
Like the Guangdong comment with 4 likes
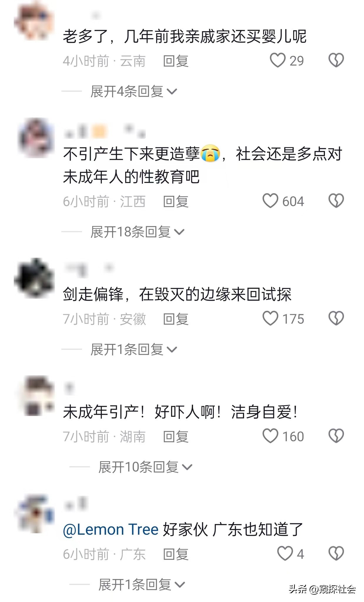coord(285,554)
